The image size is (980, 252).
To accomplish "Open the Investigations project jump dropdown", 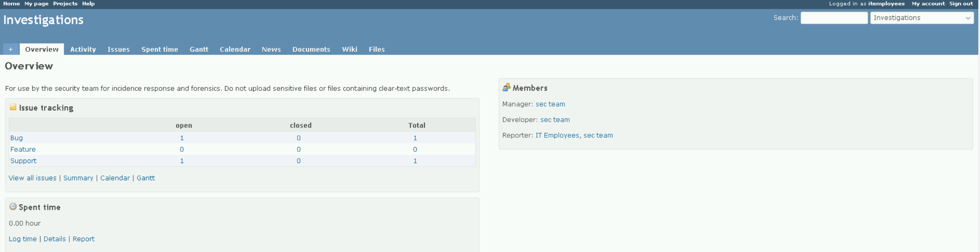I will click(x=921, y=18).
